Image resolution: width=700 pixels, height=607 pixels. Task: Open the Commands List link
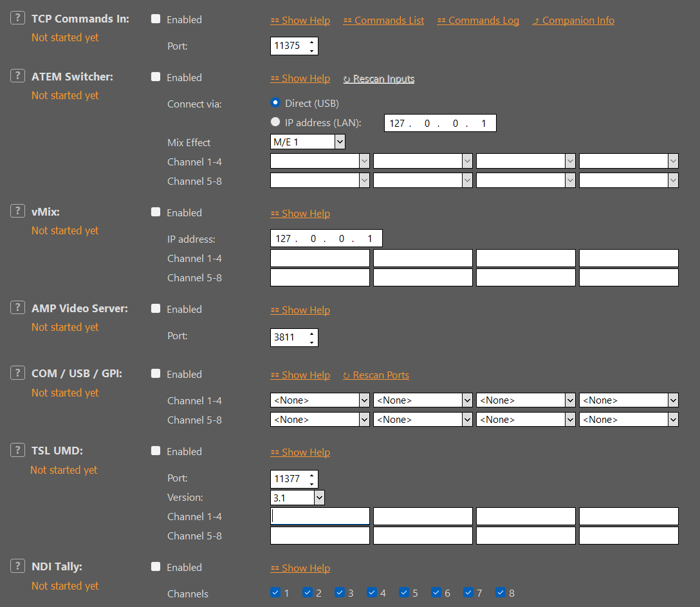pos(383,21)
